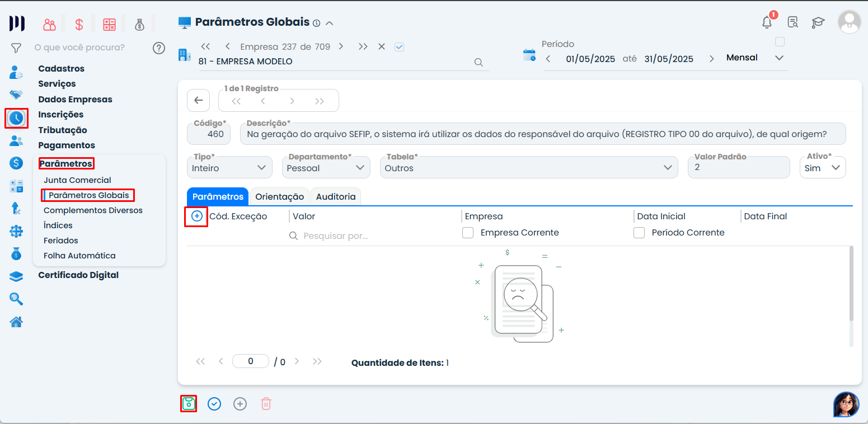
Task: Open the clock module in sidebar
Action: pyautogui.click(x=16, y=118)
